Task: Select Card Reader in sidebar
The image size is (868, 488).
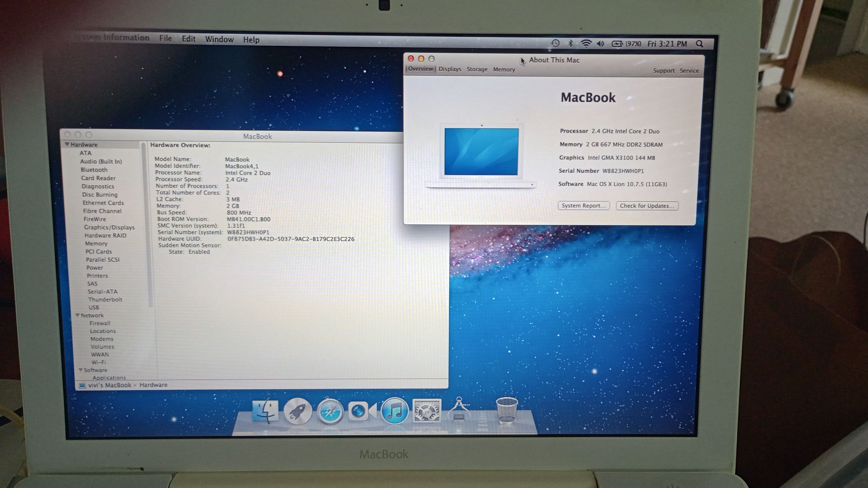Action: [x=98, y=178]
